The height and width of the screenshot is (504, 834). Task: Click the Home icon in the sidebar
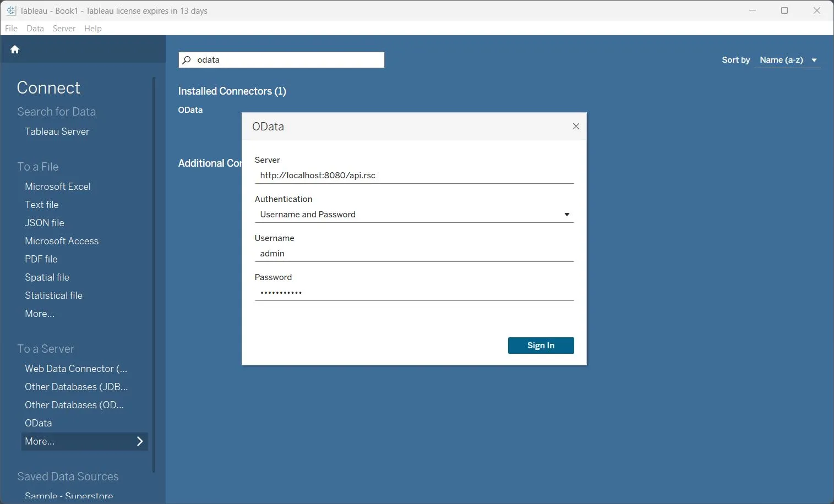15,50
